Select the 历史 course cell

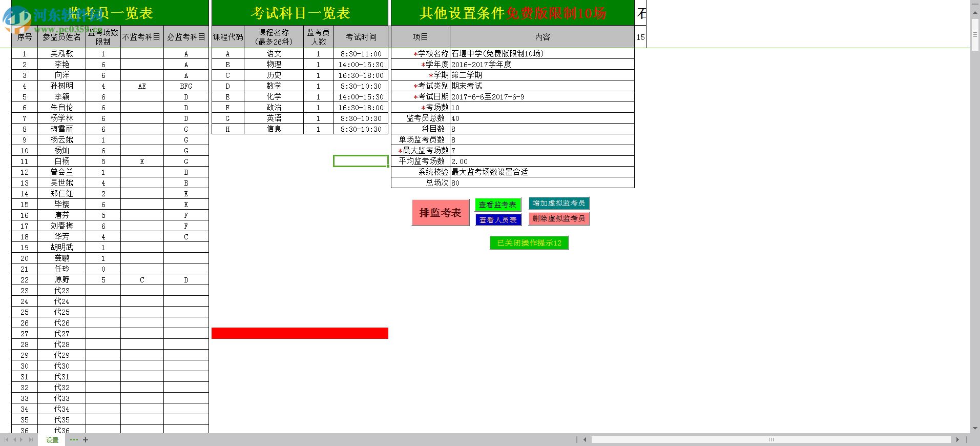coord(274,75)
